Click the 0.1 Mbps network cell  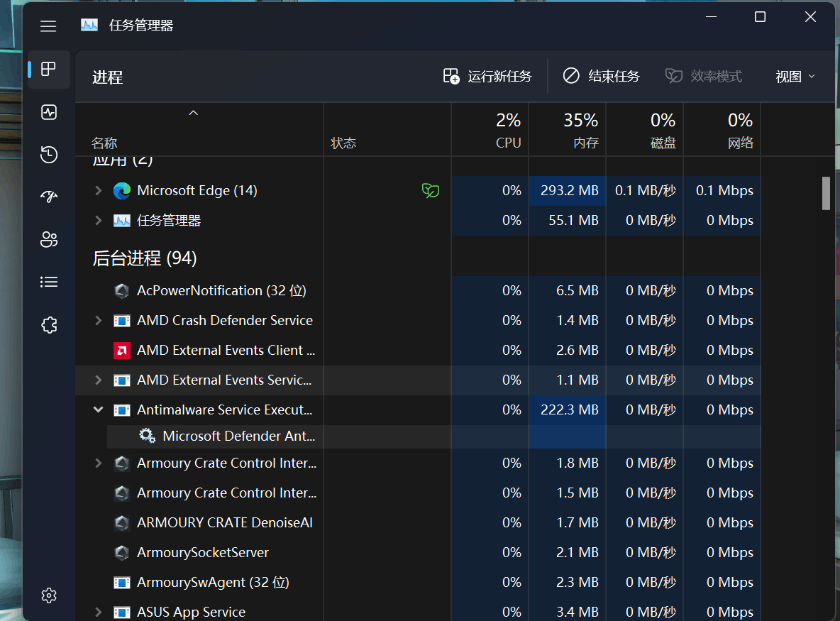[x=722, y=190]
